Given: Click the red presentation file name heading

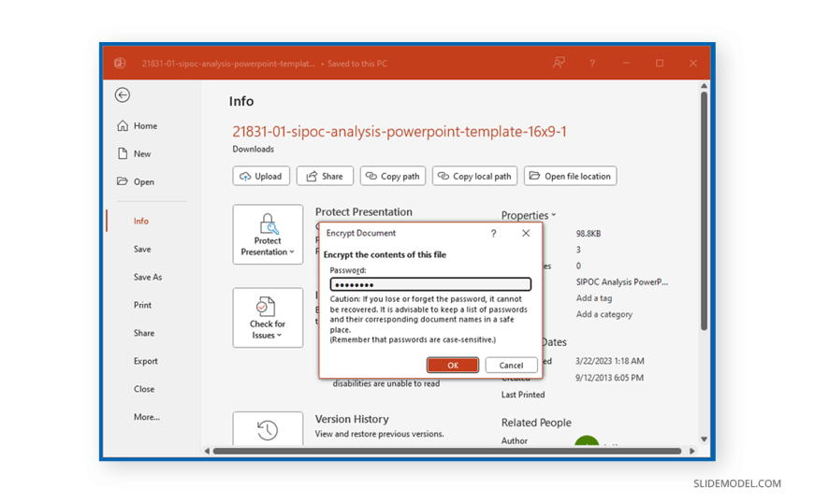Looking at the screenshot, I should (x=400, y=131).
